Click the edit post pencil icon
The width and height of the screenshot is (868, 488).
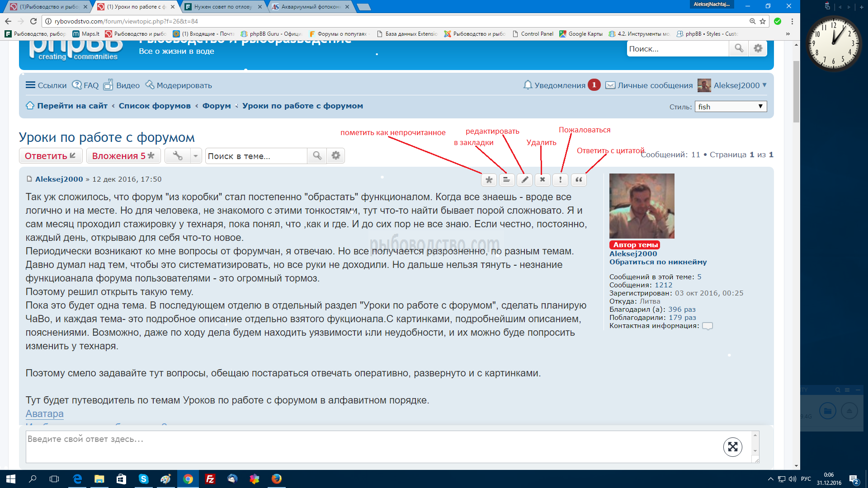coord(524,180)
